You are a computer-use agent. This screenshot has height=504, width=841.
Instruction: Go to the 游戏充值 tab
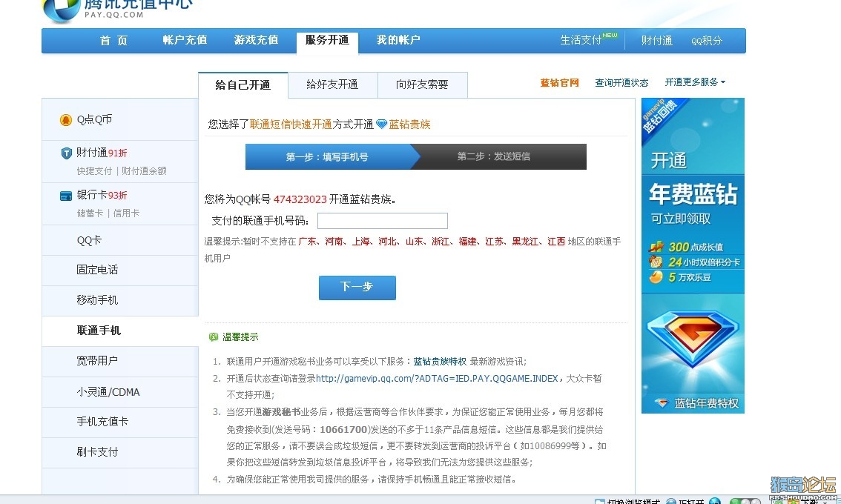(257, 40)
